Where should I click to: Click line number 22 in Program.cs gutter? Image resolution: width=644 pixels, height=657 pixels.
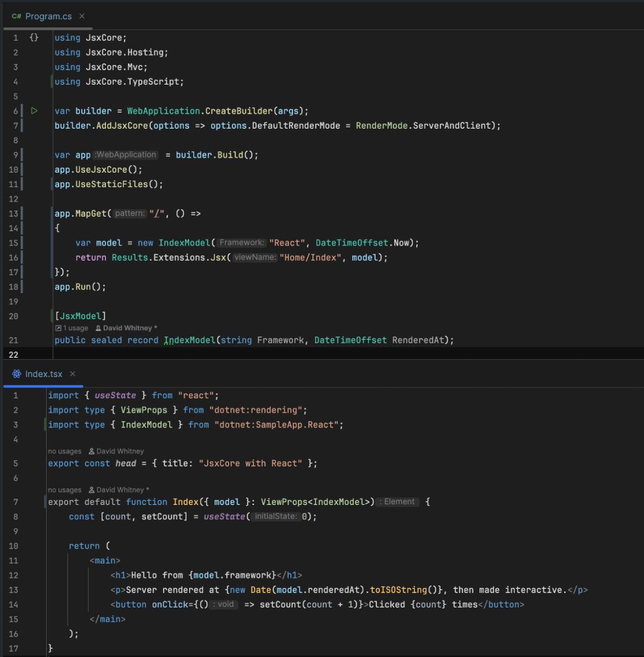[x=13, y=354]
